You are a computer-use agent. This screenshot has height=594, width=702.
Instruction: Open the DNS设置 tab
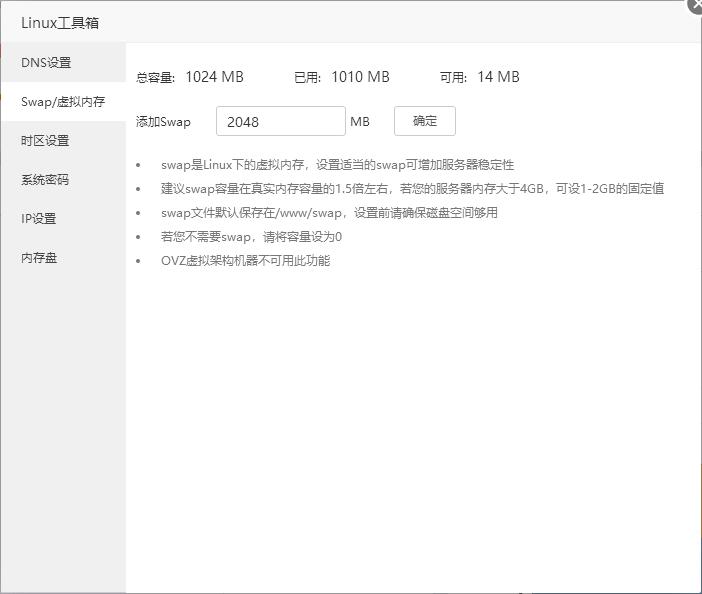[47, 63]
